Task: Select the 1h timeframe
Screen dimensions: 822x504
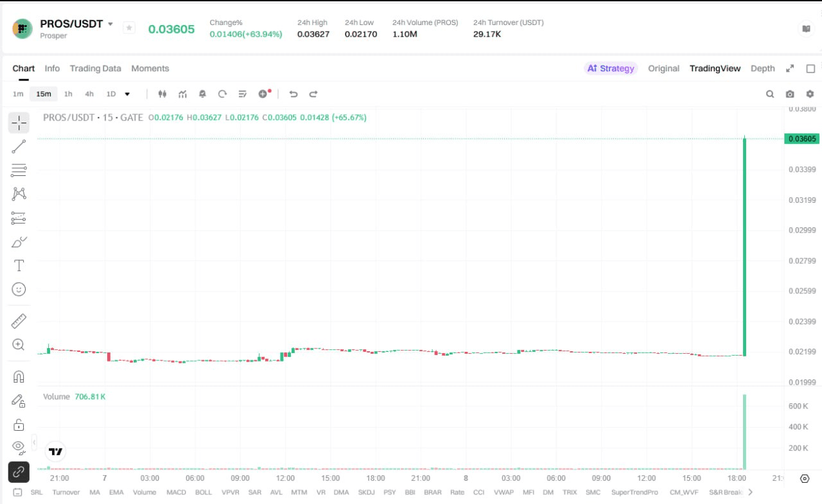Action: point(68,94)
